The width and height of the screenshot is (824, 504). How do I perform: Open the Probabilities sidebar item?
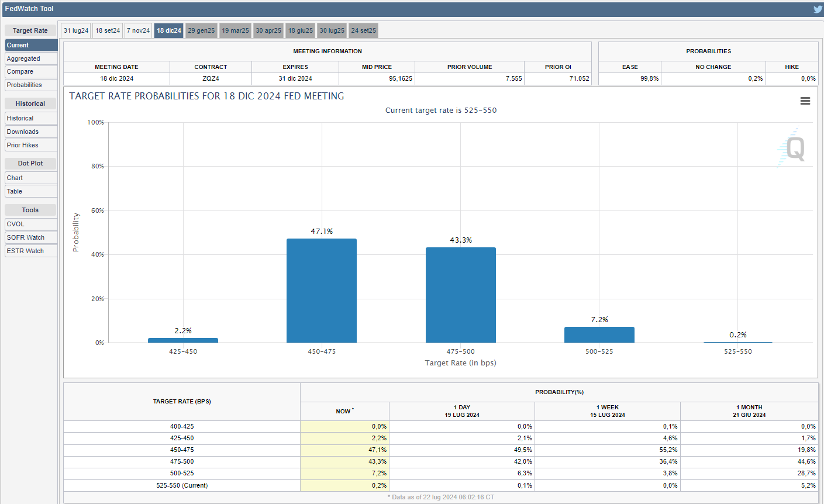click(32, 85)
